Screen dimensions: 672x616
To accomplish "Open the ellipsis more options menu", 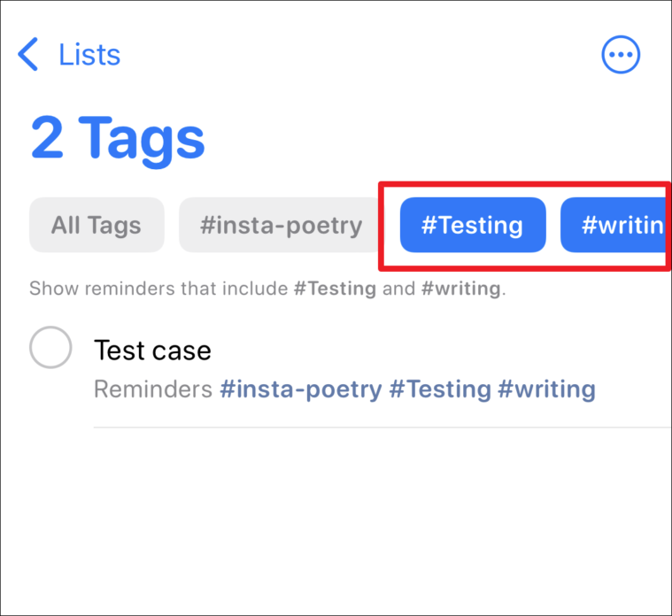I will pyautogui.click(x=620, y=54).
